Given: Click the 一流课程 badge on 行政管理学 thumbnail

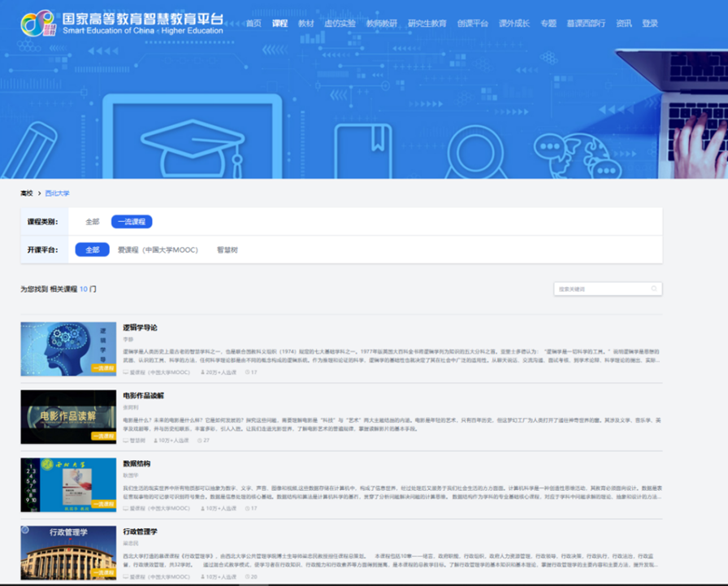Looking at the screenshot, I should [103, 573].
